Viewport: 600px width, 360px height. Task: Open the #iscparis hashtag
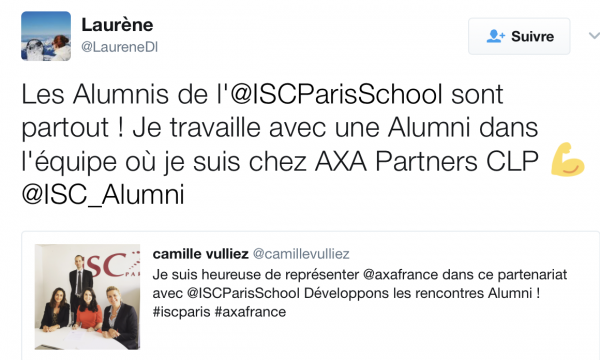tap(181, 312)
